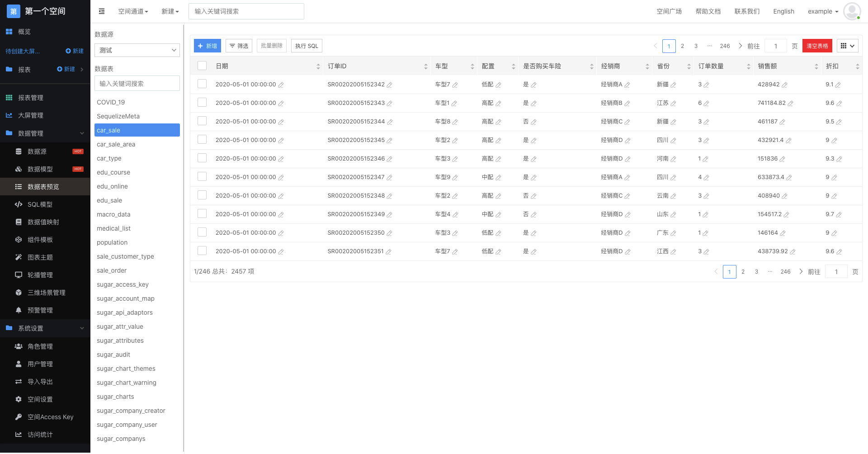Open 数据值映射 in the sidebar
Image resolution: width=868 pixels, height=454 pixels.
(43, 222)
